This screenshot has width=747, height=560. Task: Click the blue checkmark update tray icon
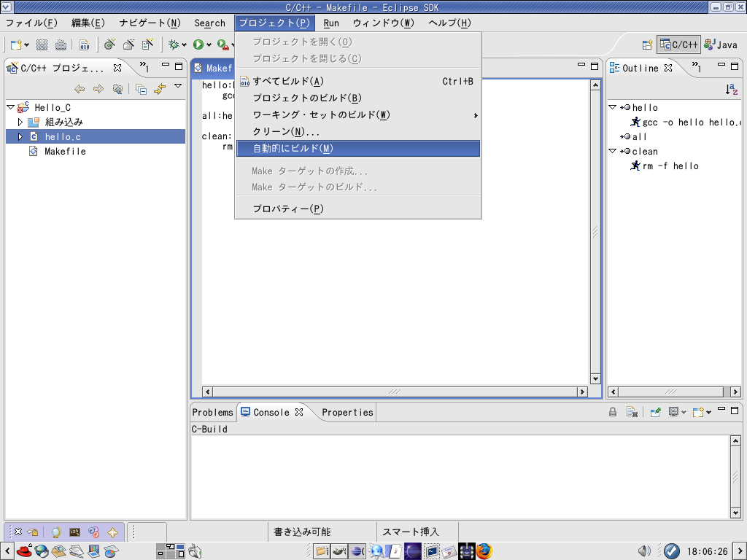(672, 551)
